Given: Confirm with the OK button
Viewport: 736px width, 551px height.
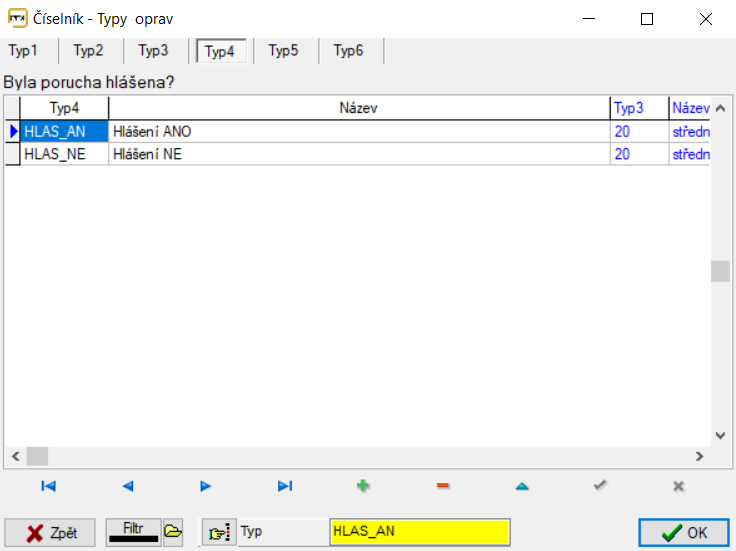Looking at the screenshot, I should [x=683, y=533].
